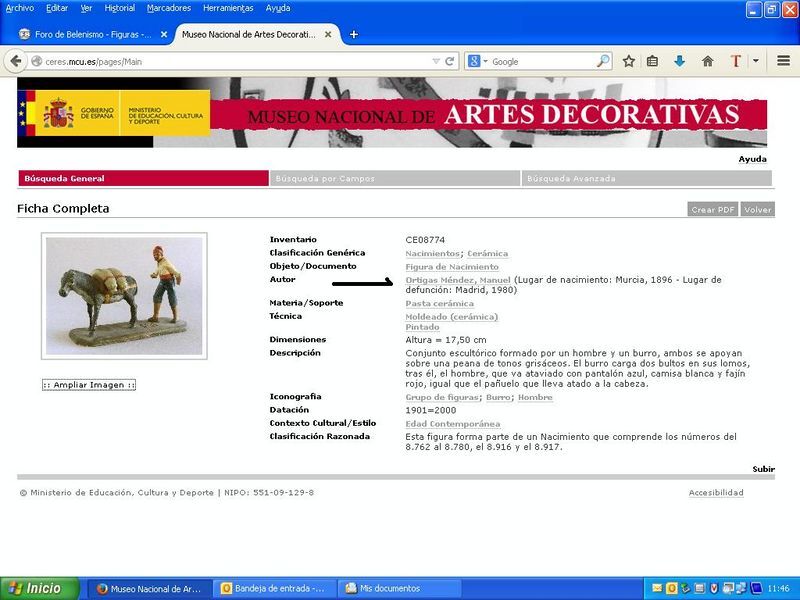
Task: Open the Firefox hamburger menu
Action: click(781, 61)
